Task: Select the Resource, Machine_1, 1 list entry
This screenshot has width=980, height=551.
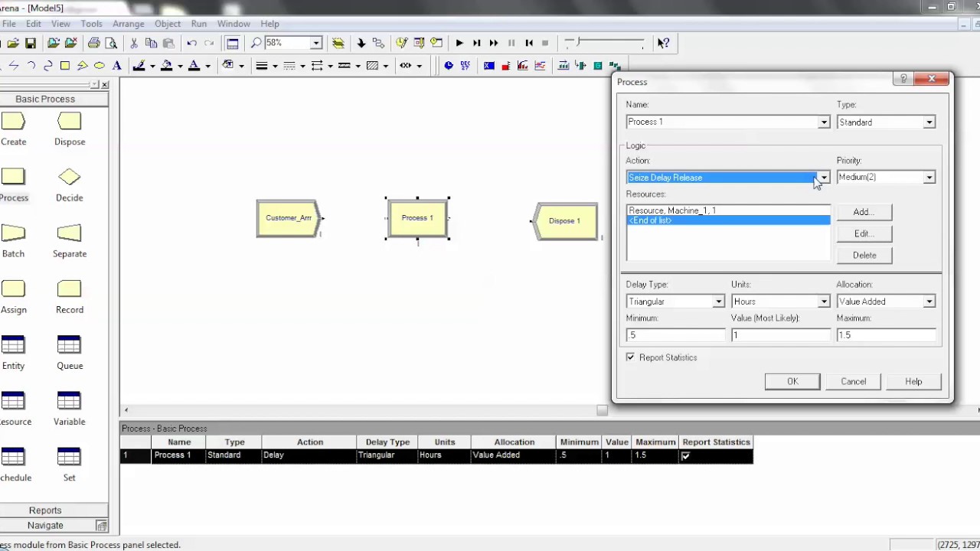Action: point(727,210)
